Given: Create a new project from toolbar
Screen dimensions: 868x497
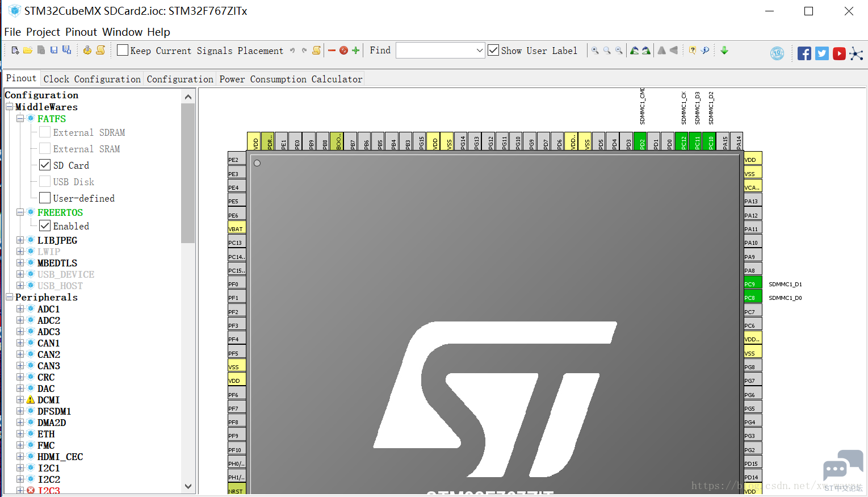Looking at the screenshot, I should tap(15, 51).
